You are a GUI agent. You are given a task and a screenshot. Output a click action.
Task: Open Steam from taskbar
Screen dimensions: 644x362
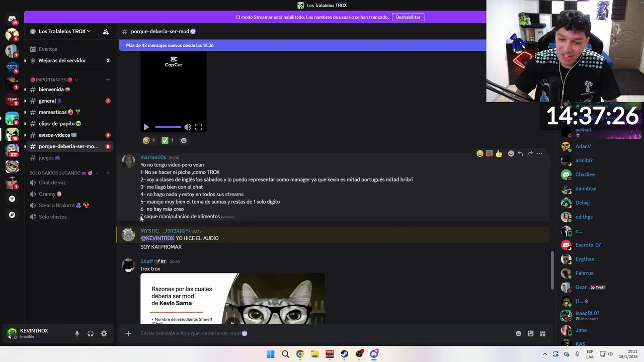[345, 354]
